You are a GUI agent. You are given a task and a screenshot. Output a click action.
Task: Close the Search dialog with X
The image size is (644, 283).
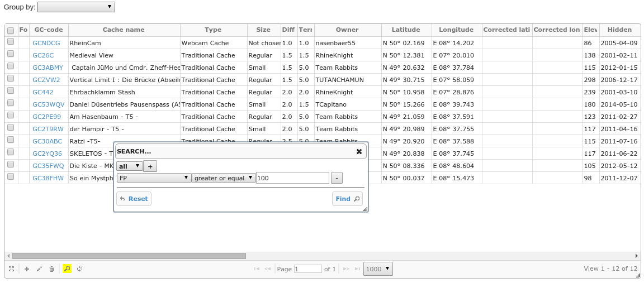pyautogui.click(x=359, y=151)
